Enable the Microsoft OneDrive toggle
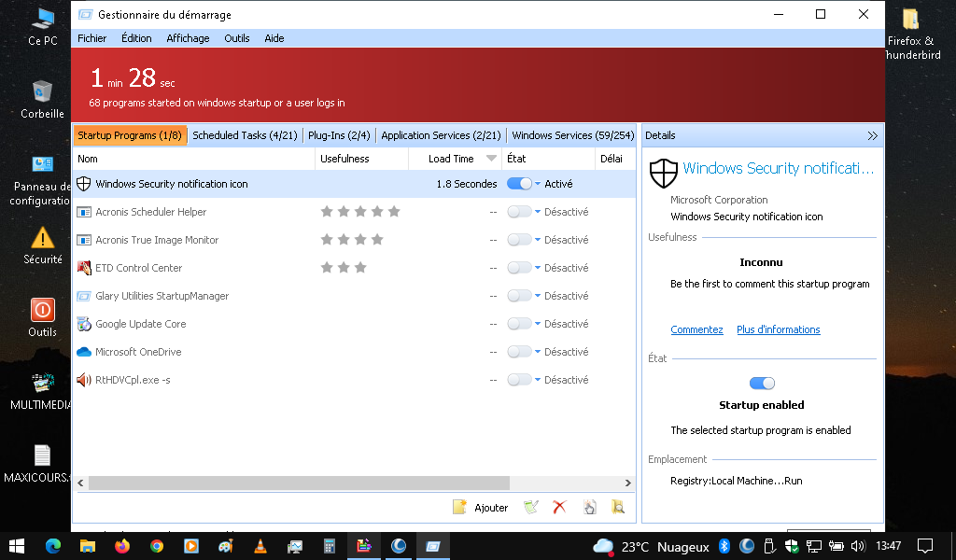956x560 pixels. tap(519, 352)
